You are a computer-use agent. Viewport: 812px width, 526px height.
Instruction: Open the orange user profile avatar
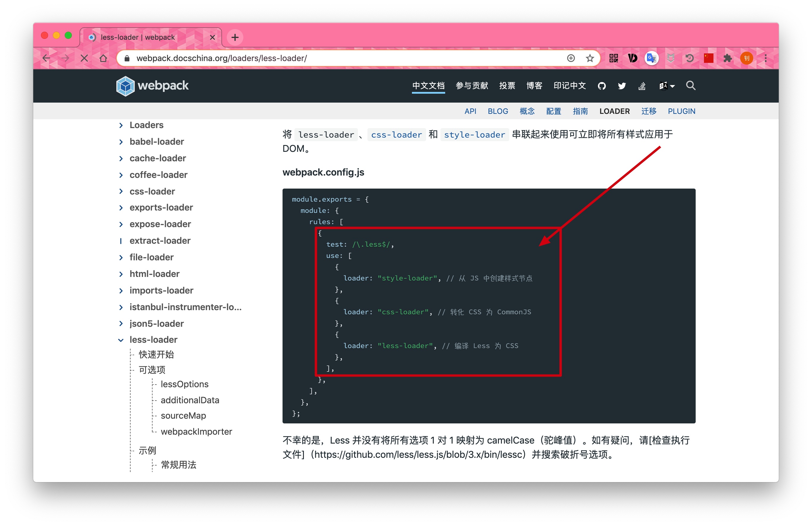point(746,58)
